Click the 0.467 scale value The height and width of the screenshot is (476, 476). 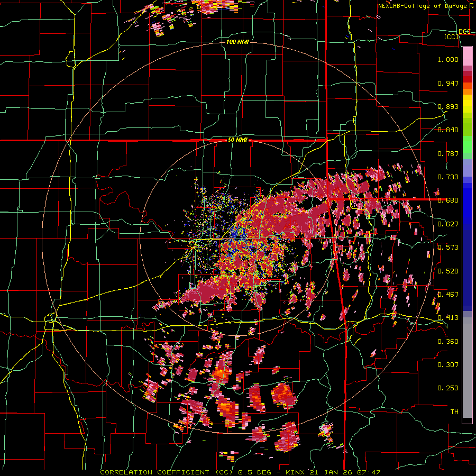pyautogui.click(x=448, y=295)
